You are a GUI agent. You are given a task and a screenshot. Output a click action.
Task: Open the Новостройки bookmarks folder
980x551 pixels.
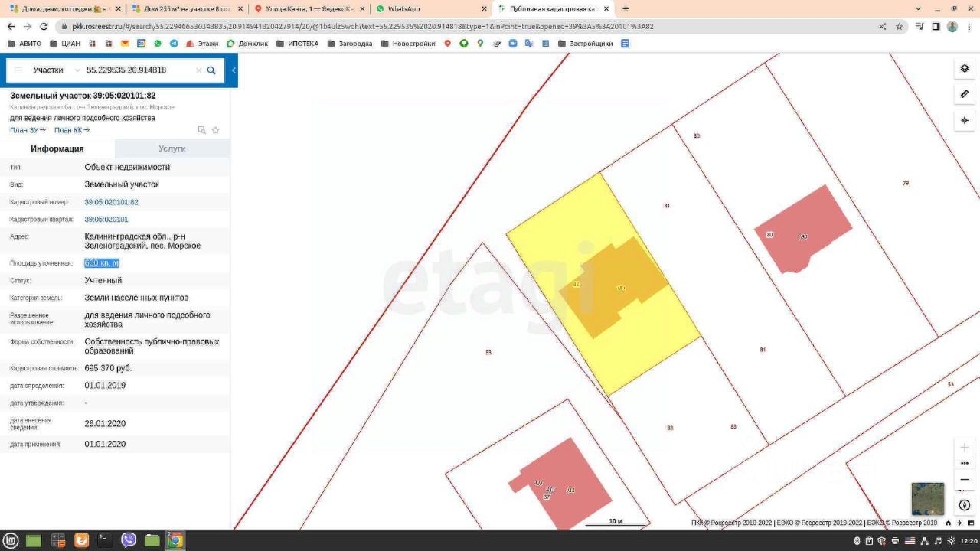point(407,44)
